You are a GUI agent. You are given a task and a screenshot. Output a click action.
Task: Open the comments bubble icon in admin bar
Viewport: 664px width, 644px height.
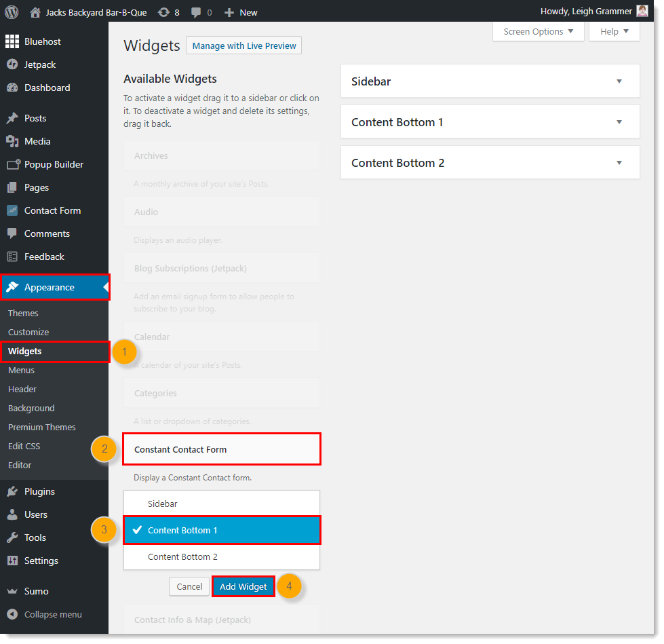pos(195,12)
